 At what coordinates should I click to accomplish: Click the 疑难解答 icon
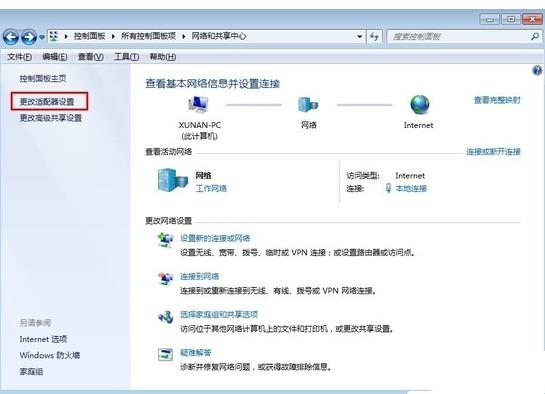pyautogui.click(x=165, y=355)
